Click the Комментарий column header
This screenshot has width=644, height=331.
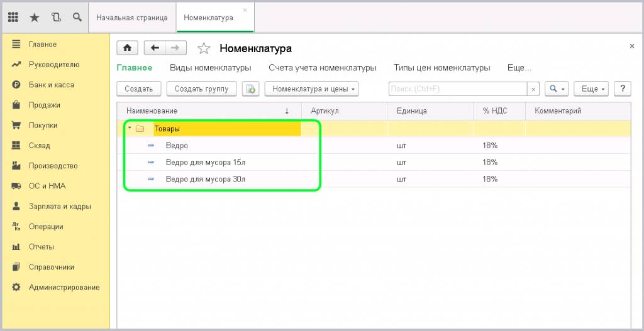coord(578,111)
